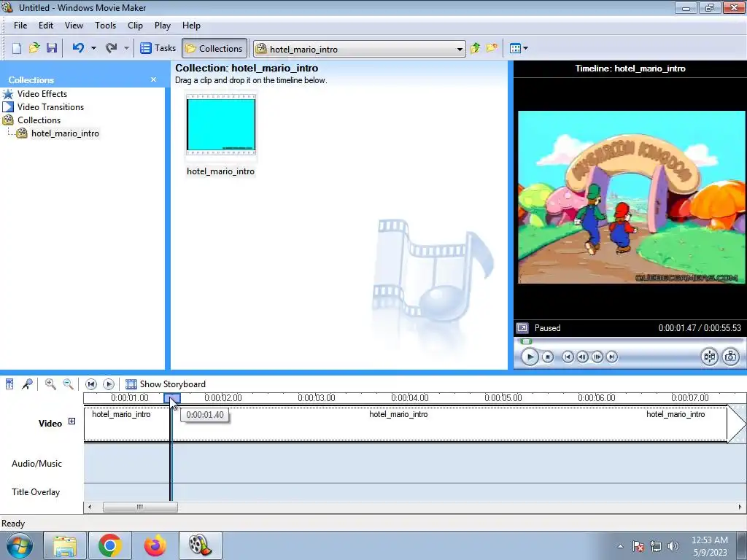Open the Edit menu
The image size is (747, 560).
coord(46,26)
